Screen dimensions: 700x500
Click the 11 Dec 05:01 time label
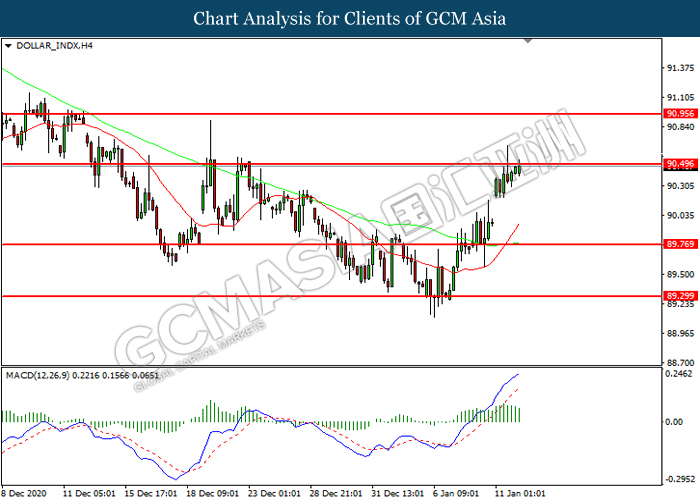tap(89, 493)
